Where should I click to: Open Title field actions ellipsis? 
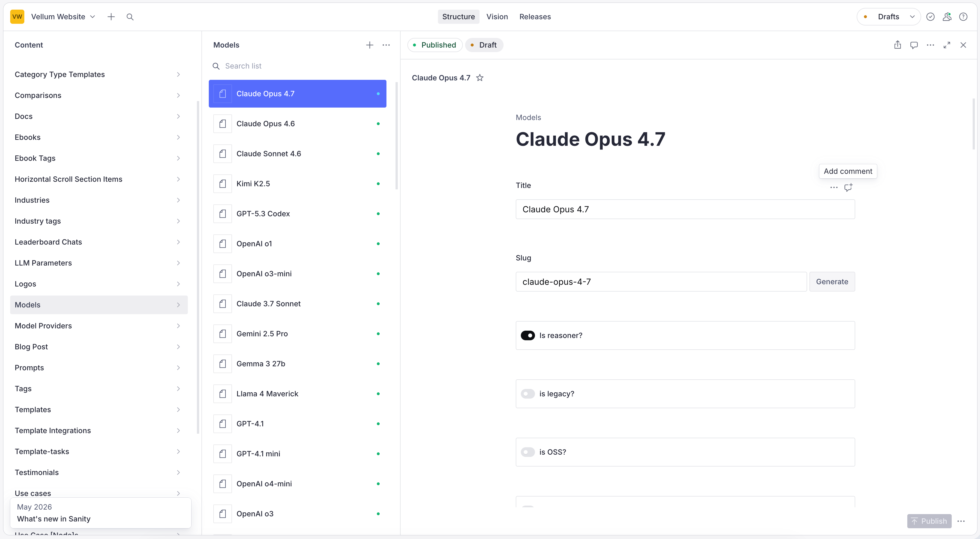[834, 187]
